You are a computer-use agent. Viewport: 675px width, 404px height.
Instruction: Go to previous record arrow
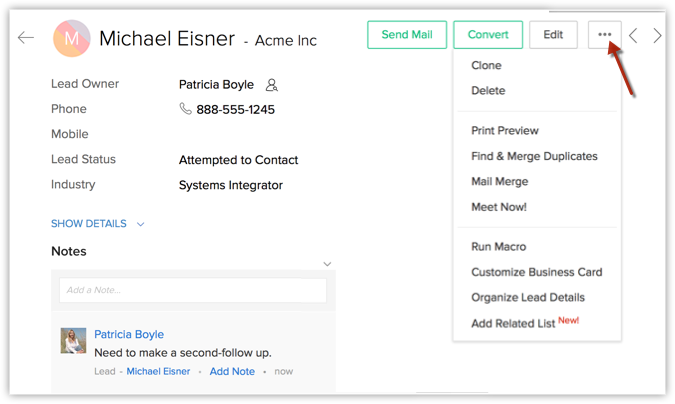pyautogui.click(x=633, y=36)
